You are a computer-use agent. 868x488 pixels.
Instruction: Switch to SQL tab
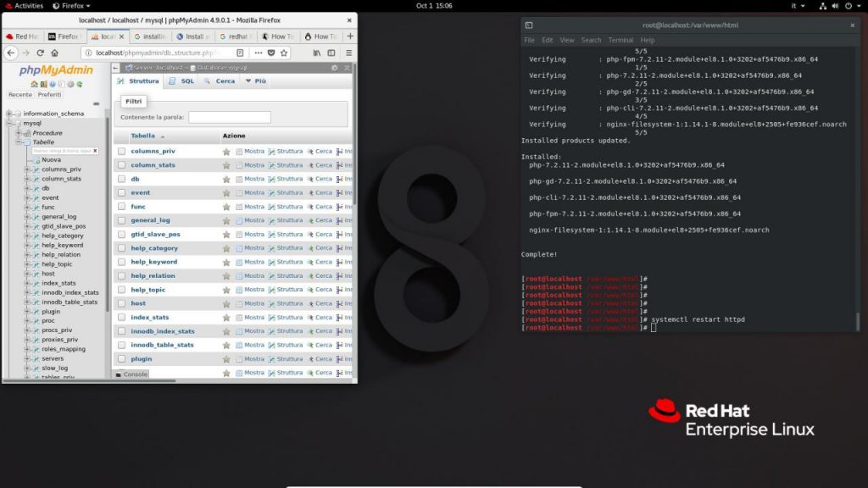(x=182, y=80)
